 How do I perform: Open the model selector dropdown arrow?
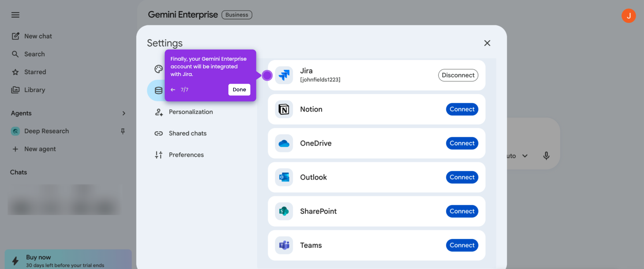point(525,156)
